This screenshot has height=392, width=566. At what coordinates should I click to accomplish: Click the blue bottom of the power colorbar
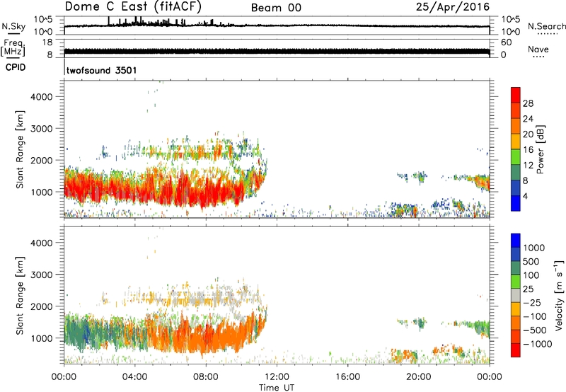tap(516, 203)
